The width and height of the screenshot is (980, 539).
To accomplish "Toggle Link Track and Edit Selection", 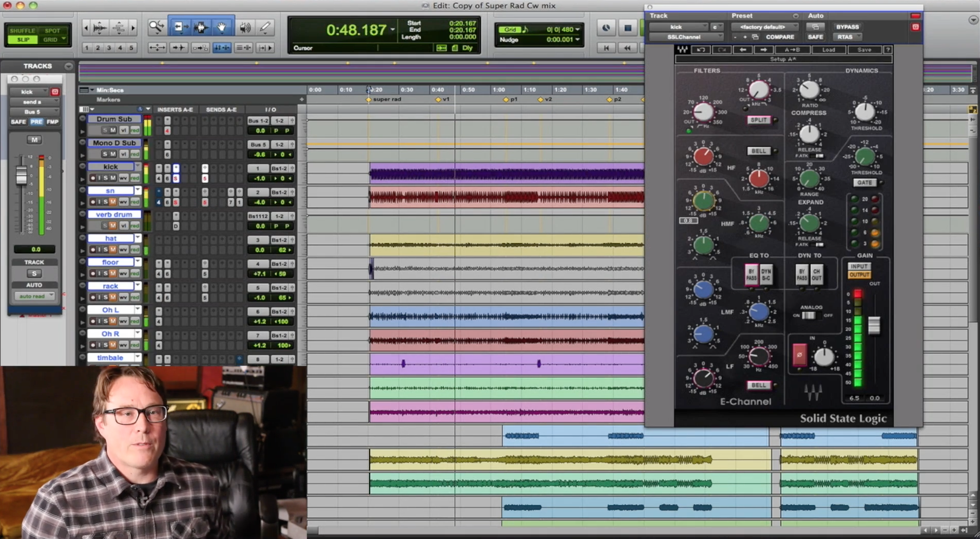I will pos(243,48).
